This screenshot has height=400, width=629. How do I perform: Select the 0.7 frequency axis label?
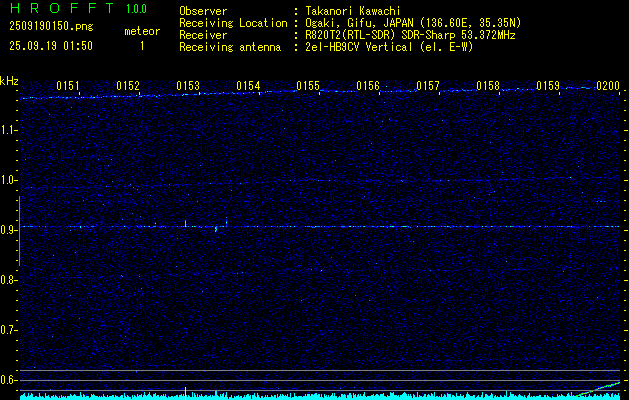click(x=9, y=329)
